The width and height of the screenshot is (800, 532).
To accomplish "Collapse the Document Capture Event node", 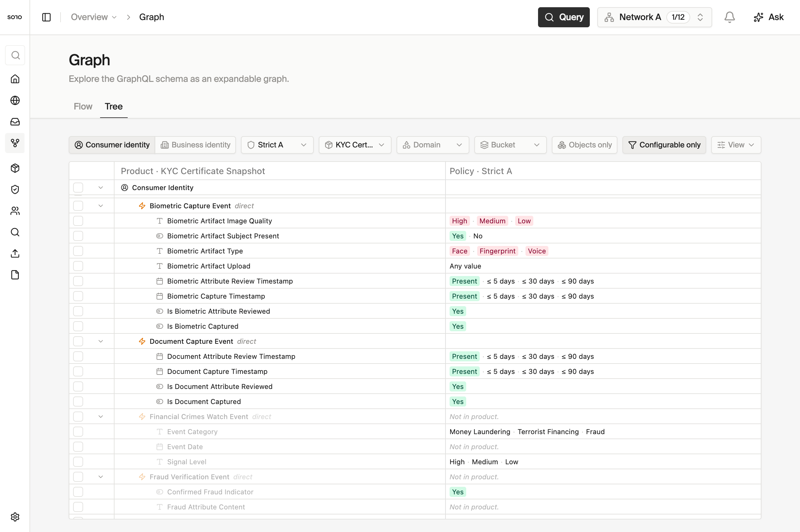I will coord(101,341).
